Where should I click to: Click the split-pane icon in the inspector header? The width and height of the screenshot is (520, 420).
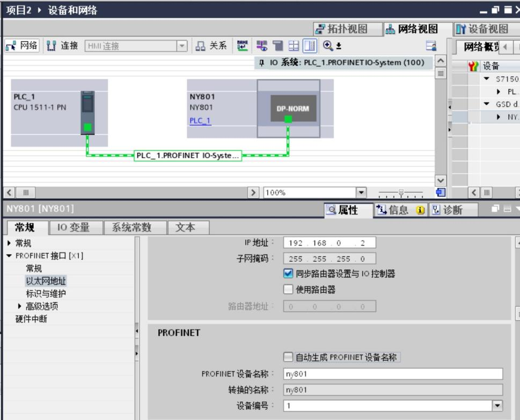click(507, 209)
